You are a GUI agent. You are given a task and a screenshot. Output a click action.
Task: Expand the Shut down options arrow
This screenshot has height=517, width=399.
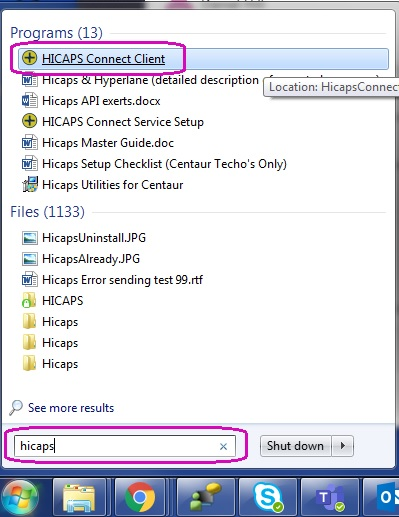click(x=342, y=446)
